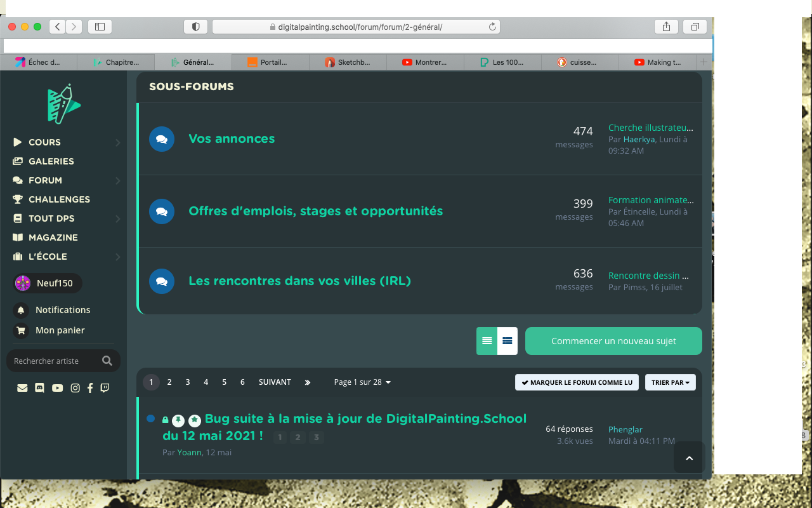Click the Safari sidebar icon

100,27
